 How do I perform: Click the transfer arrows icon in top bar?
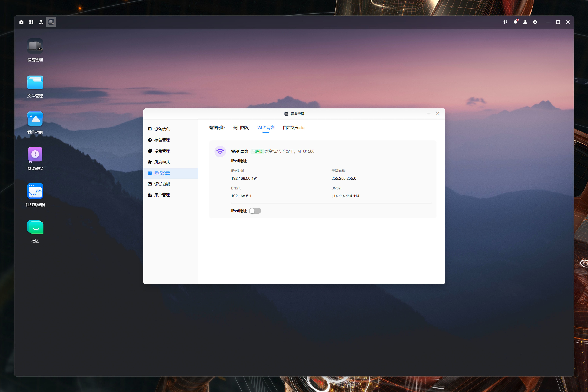[505, 22]
